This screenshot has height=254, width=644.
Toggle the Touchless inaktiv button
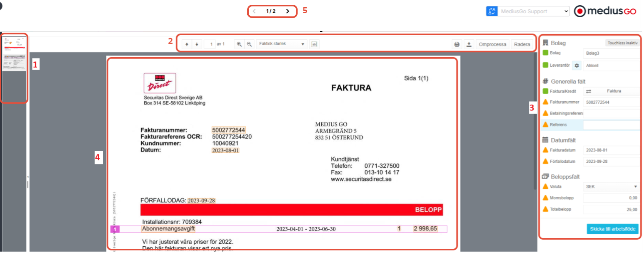[x=622, y=43]
